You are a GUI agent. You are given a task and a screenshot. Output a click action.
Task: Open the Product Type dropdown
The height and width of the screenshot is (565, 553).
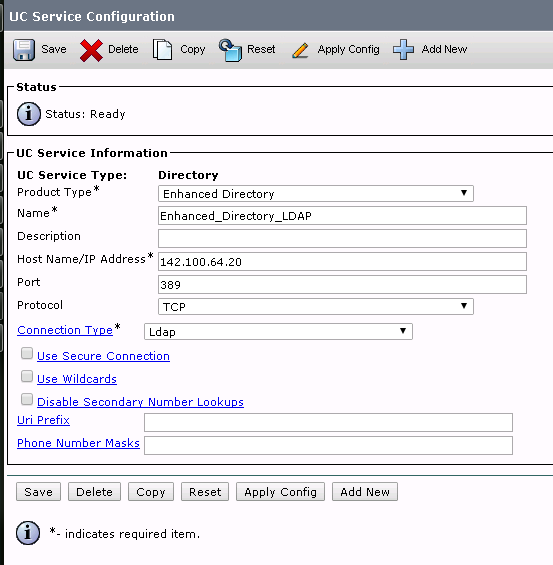(316, 193)
